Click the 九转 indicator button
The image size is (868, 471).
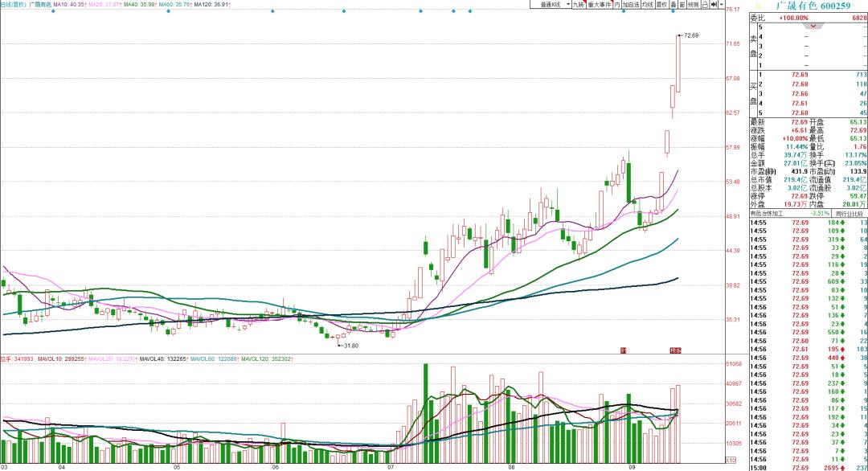tap(578, 4)
